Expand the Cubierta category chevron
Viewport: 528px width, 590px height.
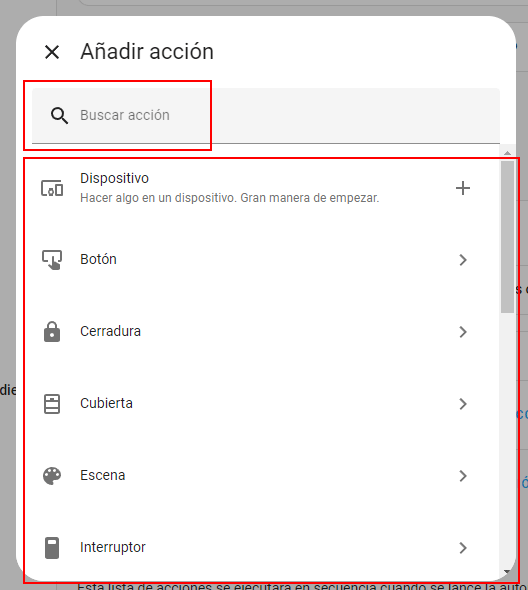463,404
